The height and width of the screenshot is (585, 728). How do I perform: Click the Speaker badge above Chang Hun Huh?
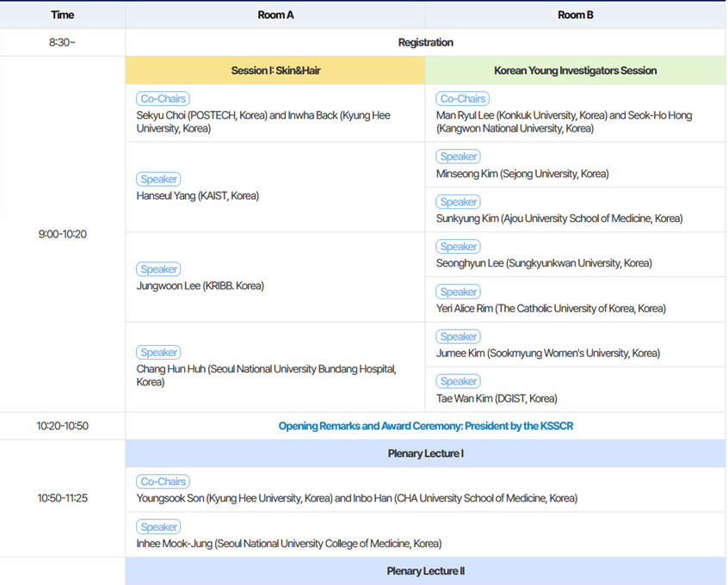pos(158,353)
